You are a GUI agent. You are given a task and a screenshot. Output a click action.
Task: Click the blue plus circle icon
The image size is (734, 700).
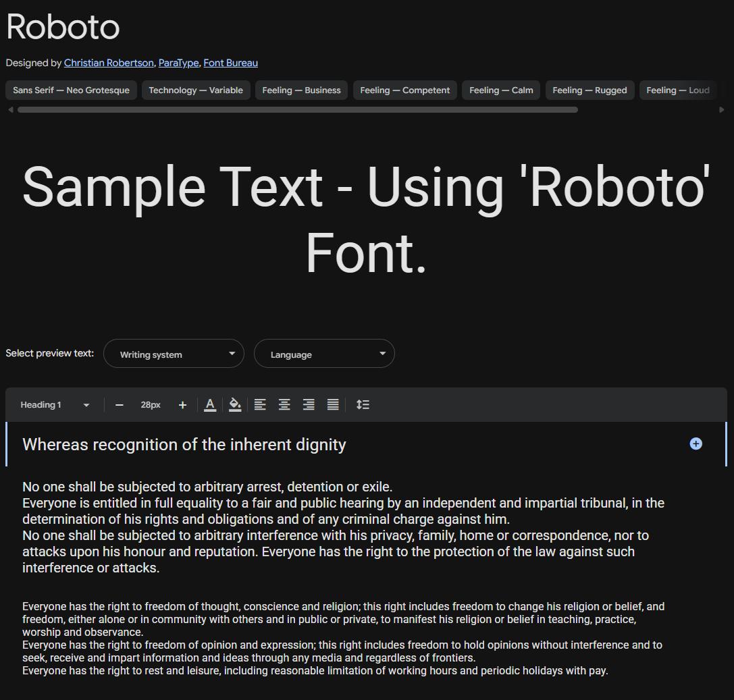pos(696,443)
